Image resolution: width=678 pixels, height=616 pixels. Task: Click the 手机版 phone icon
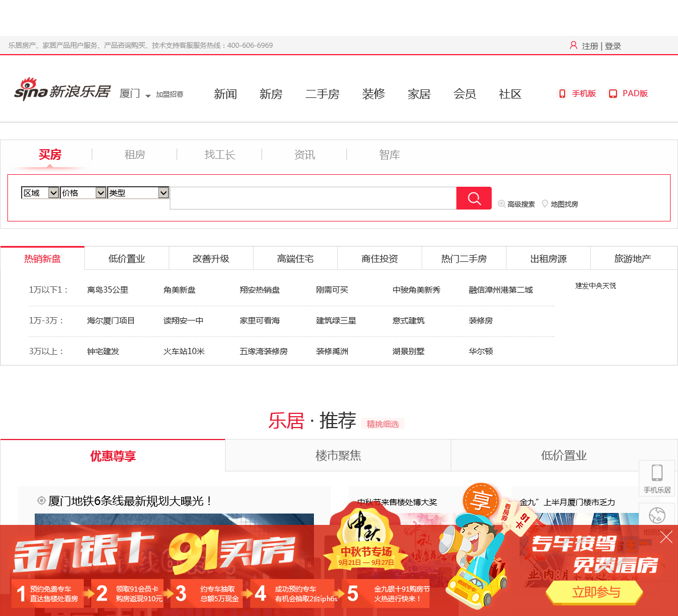pos(562,94)
